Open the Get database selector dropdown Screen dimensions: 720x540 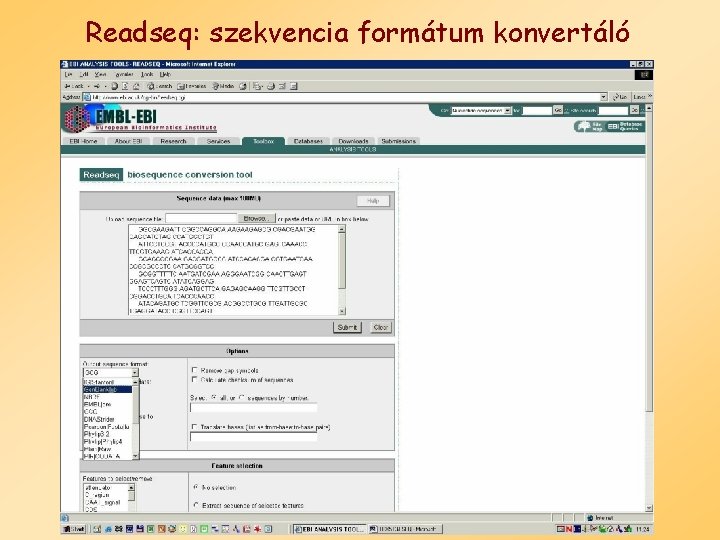481,111
